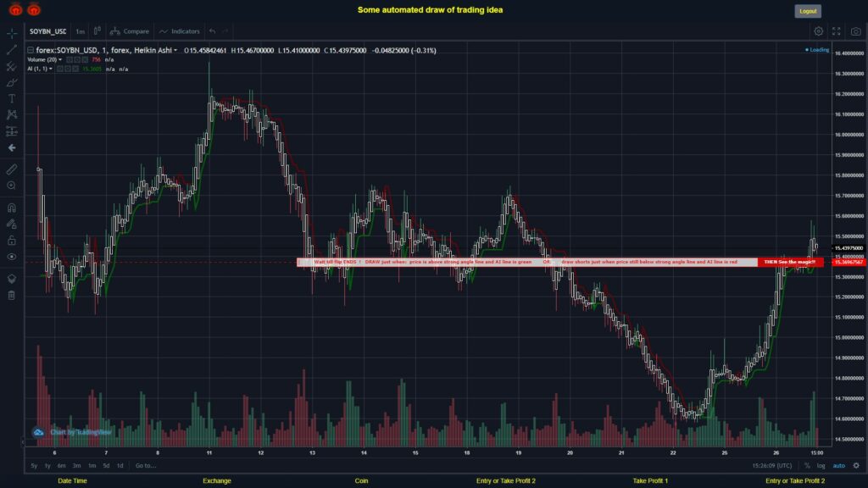Open the Volume (20) indicator dropdown

pos(60,60)
